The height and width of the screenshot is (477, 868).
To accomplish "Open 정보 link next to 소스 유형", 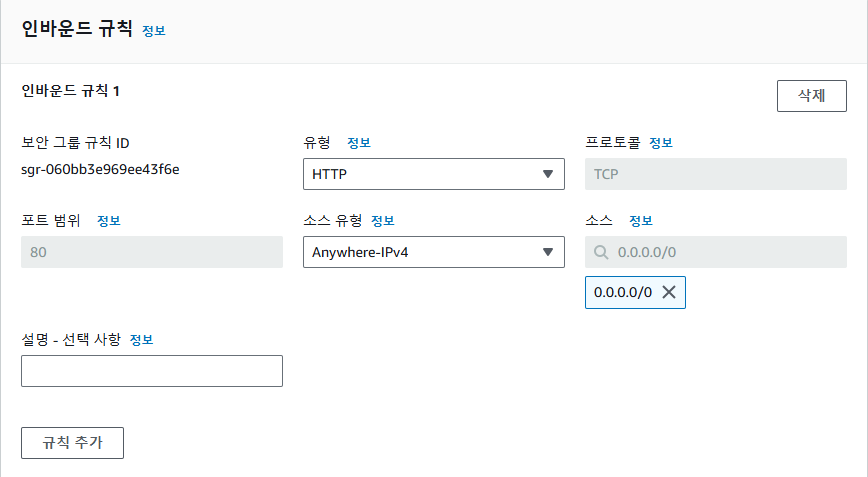I will pos(383,221).
